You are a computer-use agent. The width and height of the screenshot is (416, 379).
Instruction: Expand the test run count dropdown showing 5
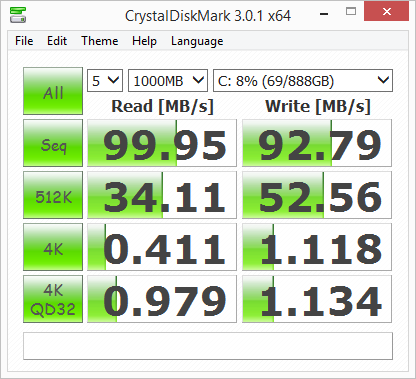coord(105,80)
